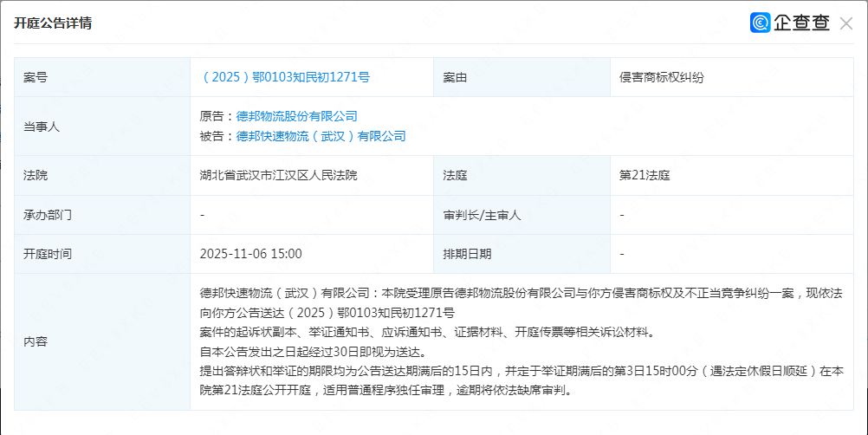This screenshot has height=435, width=868.
Task: Open defendant 德邦快递物流（武汉）有限公司 link
Action: pos(321,136)
